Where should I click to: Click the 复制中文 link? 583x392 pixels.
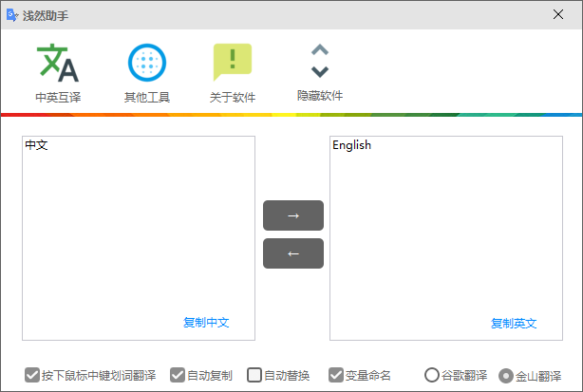[x=206, y=323]
